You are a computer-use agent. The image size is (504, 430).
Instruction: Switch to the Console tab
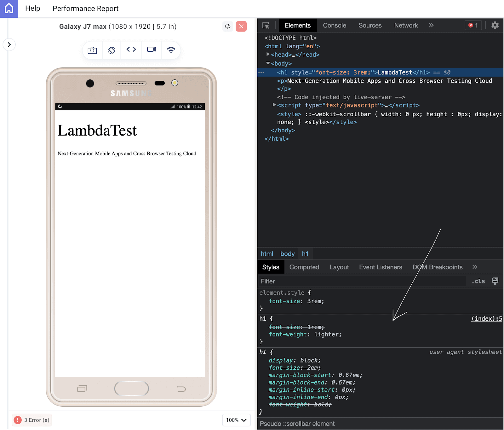click(334, 26)
